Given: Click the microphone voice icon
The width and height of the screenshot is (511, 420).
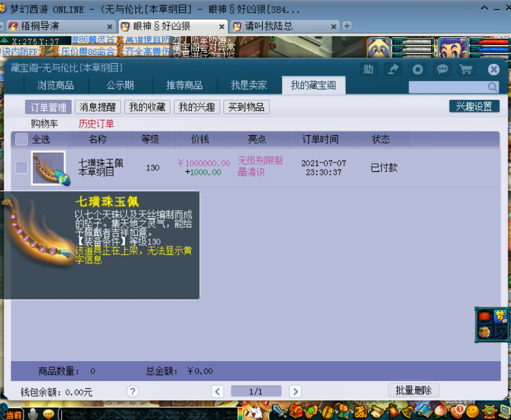Looking at the screenshot, I should (x=33, y=414).
